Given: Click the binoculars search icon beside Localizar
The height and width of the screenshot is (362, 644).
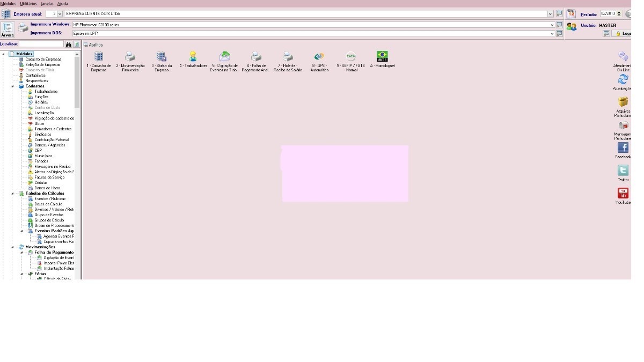Looking at the screenshot, I should (x=69, y=44).
